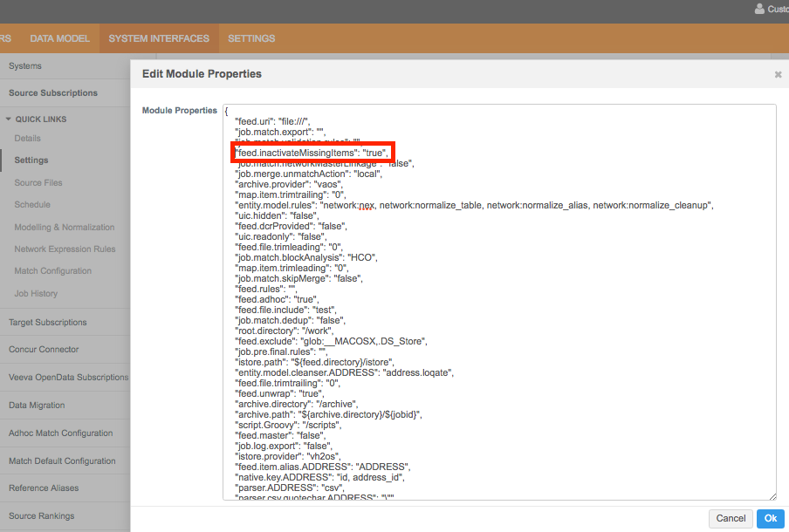Viewport: 789px width, 532px height.
Task: Select Concur Connector in sidebar
Action: pyautogui.click(x=45, y=350)
